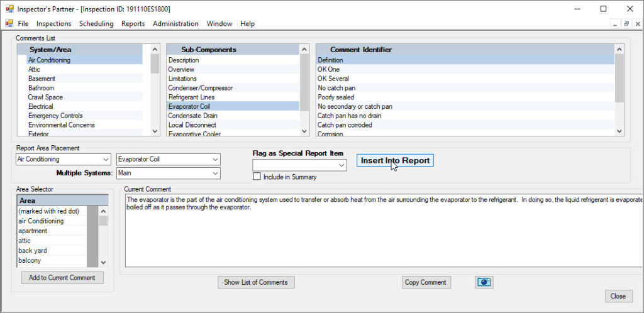The height and width of the screenshot is (313, 644).
Task: Click the Copy Comment button
Action: (x=426, y=282)
